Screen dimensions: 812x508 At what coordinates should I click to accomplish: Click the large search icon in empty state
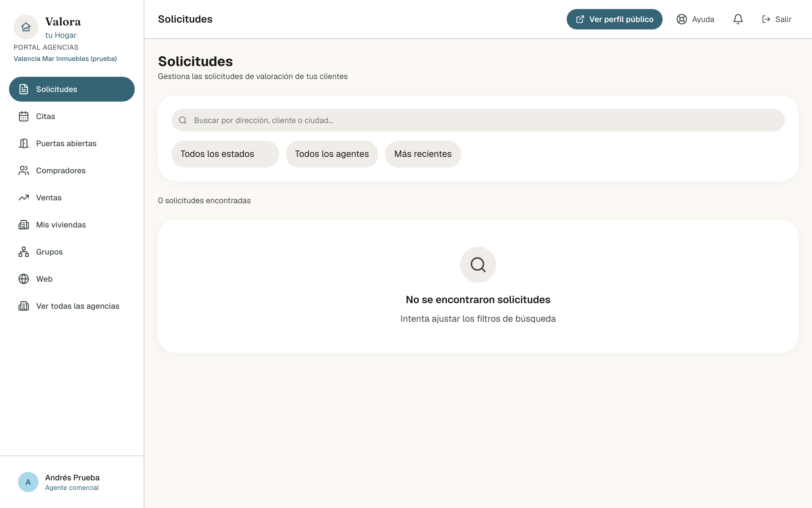(x=478, y=265)
